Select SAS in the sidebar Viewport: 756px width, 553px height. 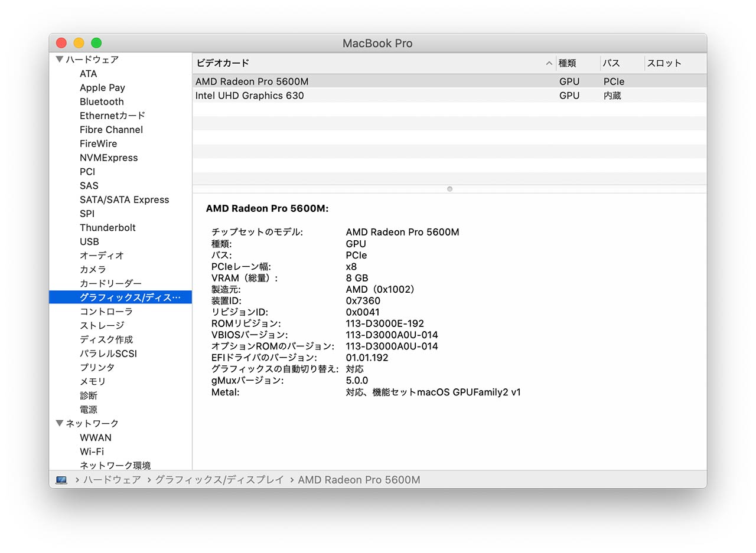pyautogui.click(x=89, y=185)
